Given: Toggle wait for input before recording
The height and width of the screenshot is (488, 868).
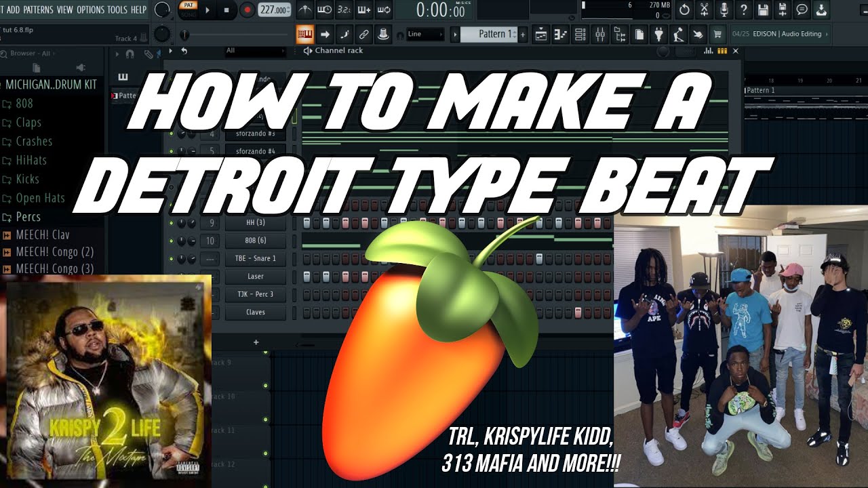Looking at the screenshot, I should click(x=325, y=9).
